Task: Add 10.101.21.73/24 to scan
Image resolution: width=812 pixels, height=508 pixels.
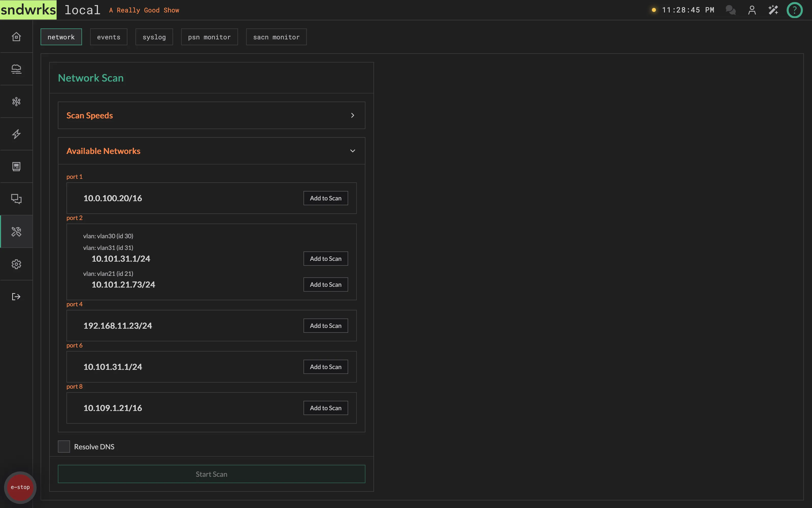Action: pos(326,284)
